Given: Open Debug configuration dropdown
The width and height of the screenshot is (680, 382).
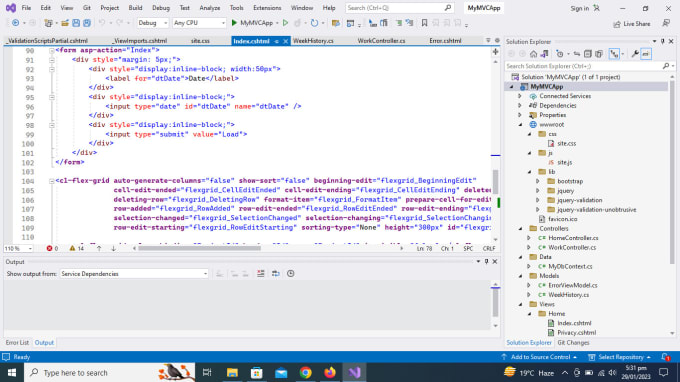Looking at the screenshot, I should pos(153,23).
